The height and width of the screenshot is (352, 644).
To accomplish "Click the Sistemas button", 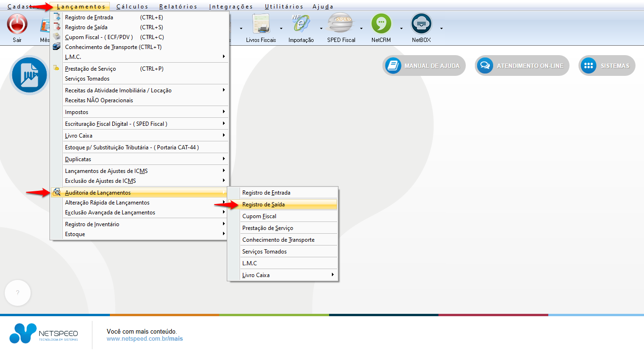I will [x=607, y=66].
